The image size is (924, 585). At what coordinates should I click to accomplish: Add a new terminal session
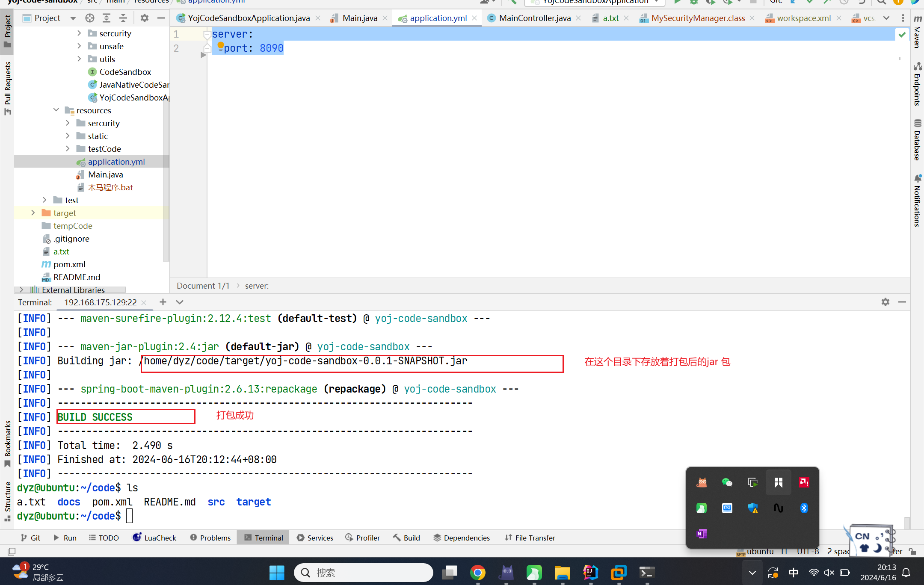point(163,302)
